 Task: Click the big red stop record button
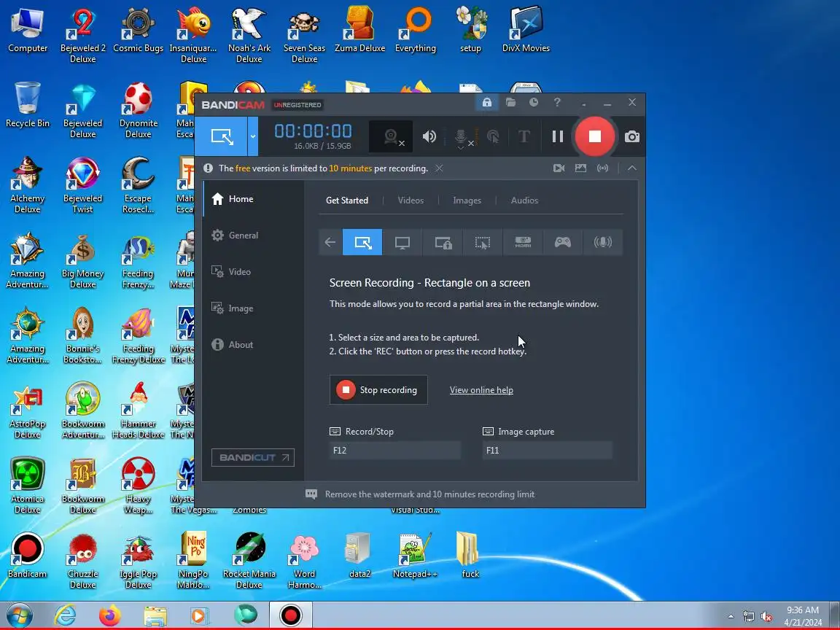click(x=595, y=136)
